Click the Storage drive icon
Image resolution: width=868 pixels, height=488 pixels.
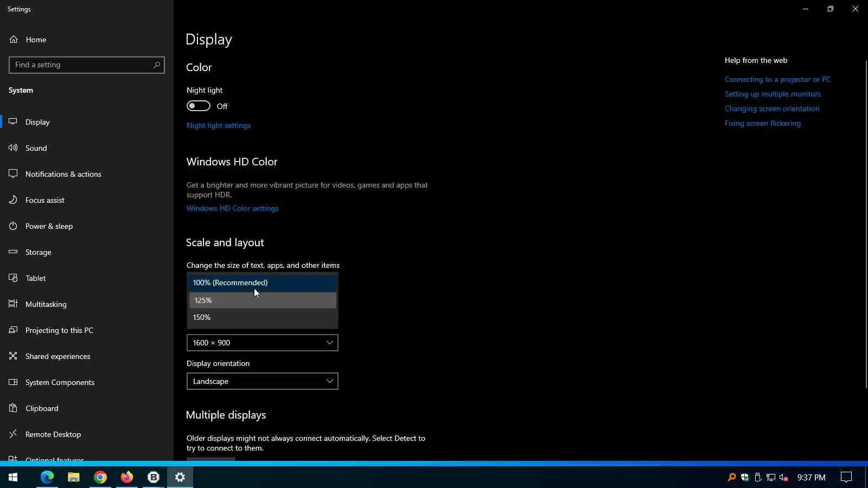pos(13,252)
